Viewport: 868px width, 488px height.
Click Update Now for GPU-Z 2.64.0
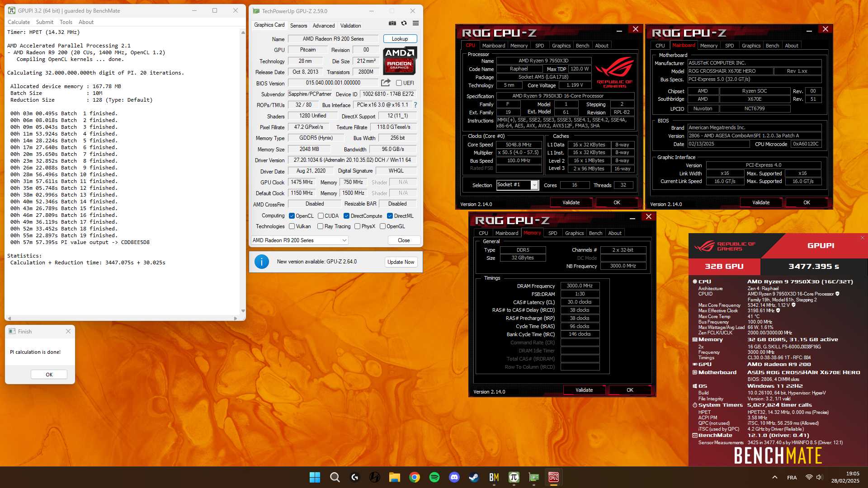click(x=401, y=262)
